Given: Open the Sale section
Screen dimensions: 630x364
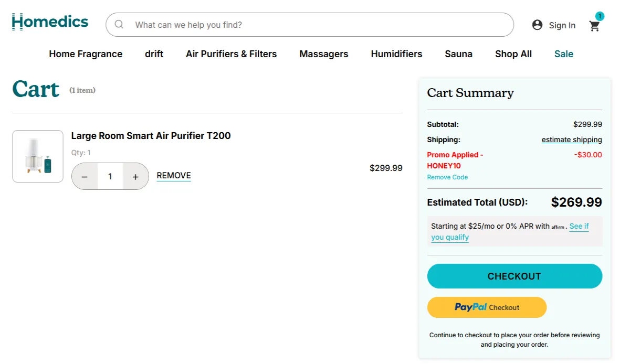Looking at the screenshot, I should click(563, 53).
